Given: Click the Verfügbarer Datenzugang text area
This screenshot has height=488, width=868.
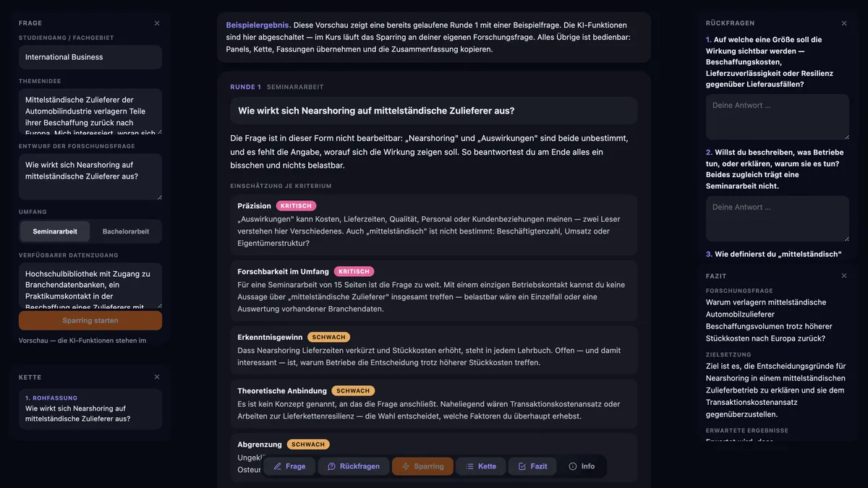Looking at the screenshot, I should coord(90,286).
